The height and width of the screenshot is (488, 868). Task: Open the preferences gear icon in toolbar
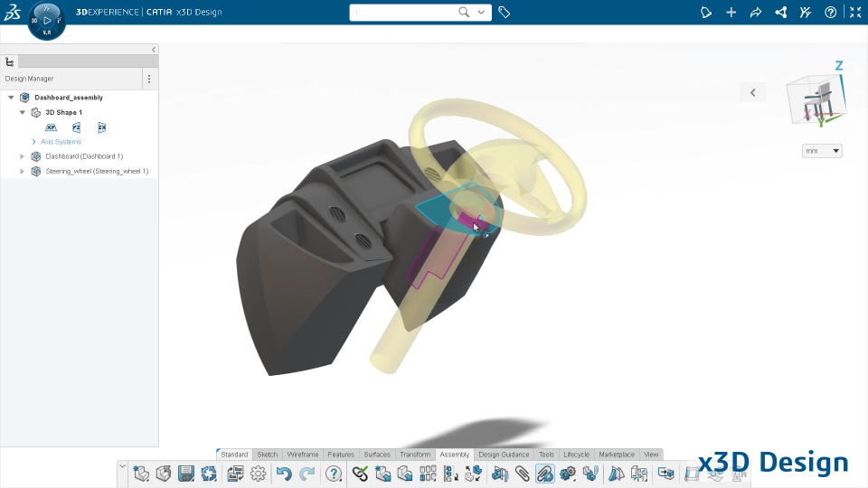[258, 474]
